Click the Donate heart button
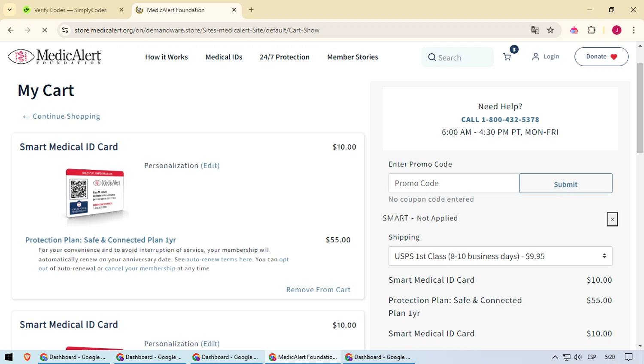The image size is (644, 364). [x=601, y=56]
